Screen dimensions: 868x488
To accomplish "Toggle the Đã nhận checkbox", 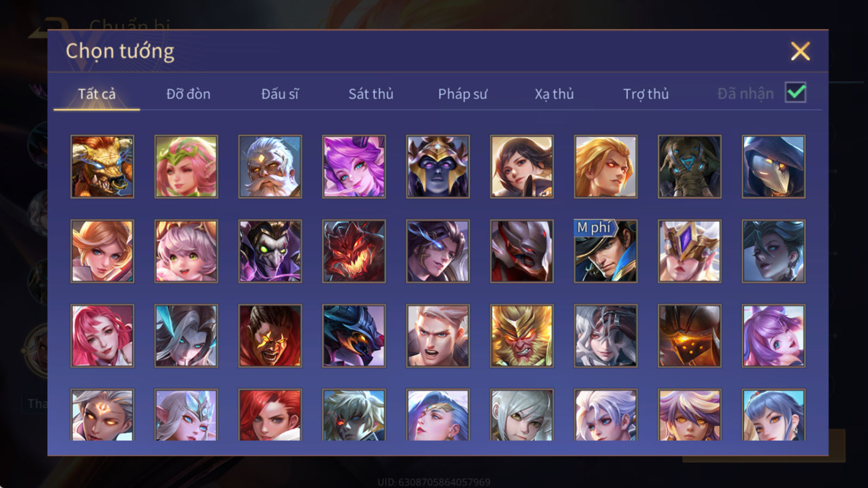I will [795, 93].
